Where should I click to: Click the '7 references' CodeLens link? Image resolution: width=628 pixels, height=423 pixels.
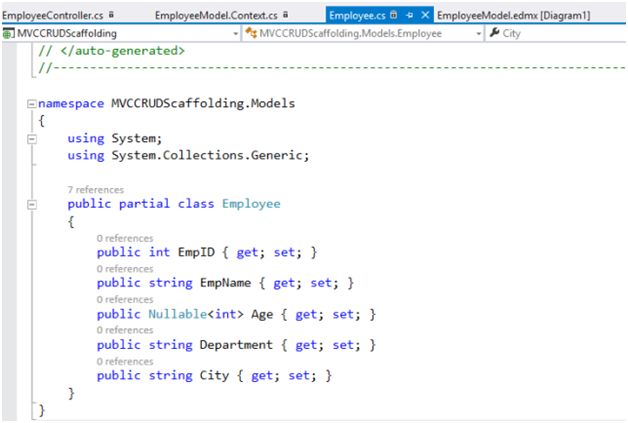(x=96, y=189)
